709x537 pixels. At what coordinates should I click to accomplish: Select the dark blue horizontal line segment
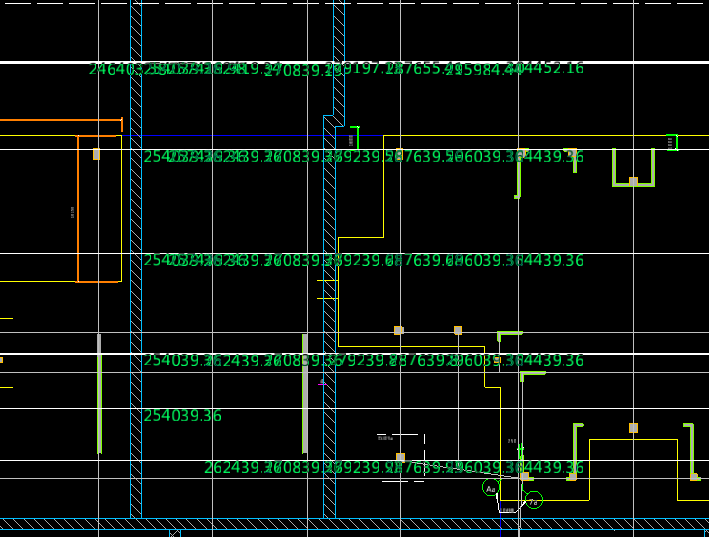click(252, 136)
